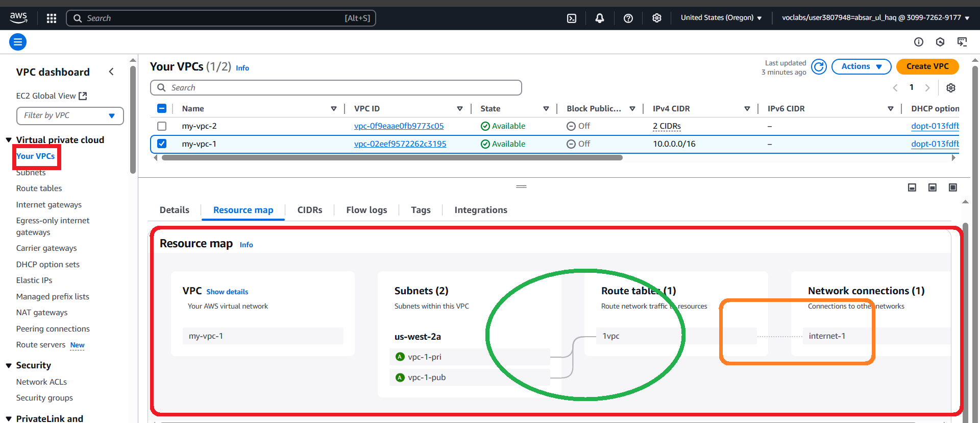The image size is (980, 423).
Task: Deselect the my-vpc-1 row checkbox
Action: tap(162, 144)
